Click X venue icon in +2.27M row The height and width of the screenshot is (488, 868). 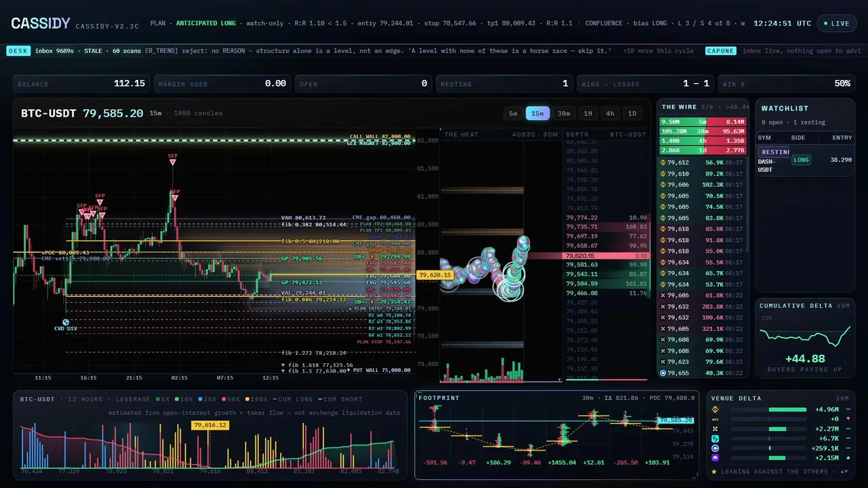point(714,428)
